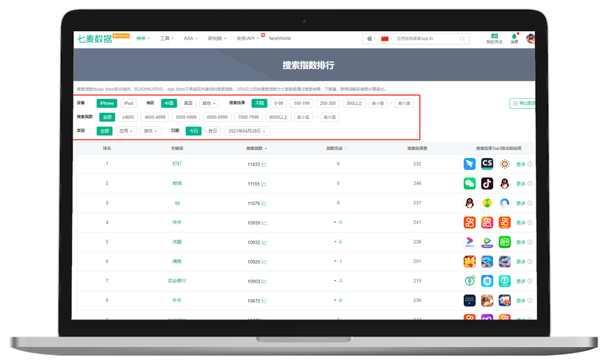Click the 七麦数据 logo

click(x=94, y=38)
